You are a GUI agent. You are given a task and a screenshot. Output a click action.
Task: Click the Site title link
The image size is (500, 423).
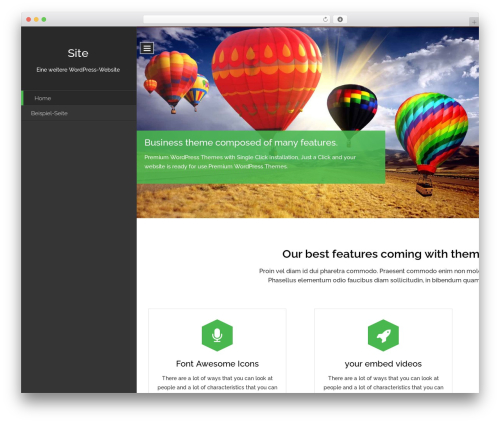pos(78,53)
